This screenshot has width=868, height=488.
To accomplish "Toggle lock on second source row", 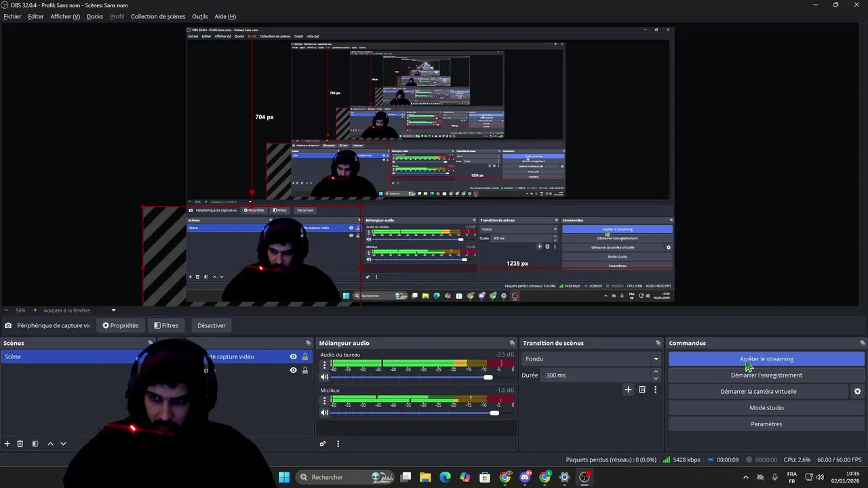I will coord(304,370).
